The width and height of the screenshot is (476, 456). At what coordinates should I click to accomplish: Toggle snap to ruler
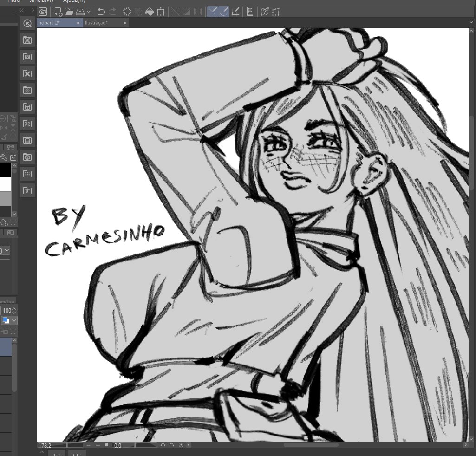[213, 12]
